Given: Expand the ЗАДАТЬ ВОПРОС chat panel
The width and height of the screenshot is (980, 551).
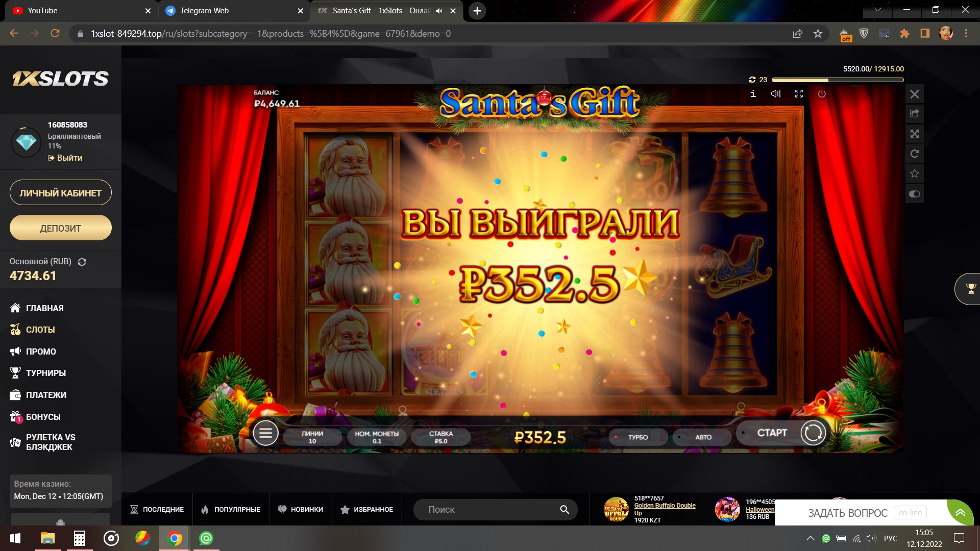Looking at the screenshot, I should coord(960,512).
